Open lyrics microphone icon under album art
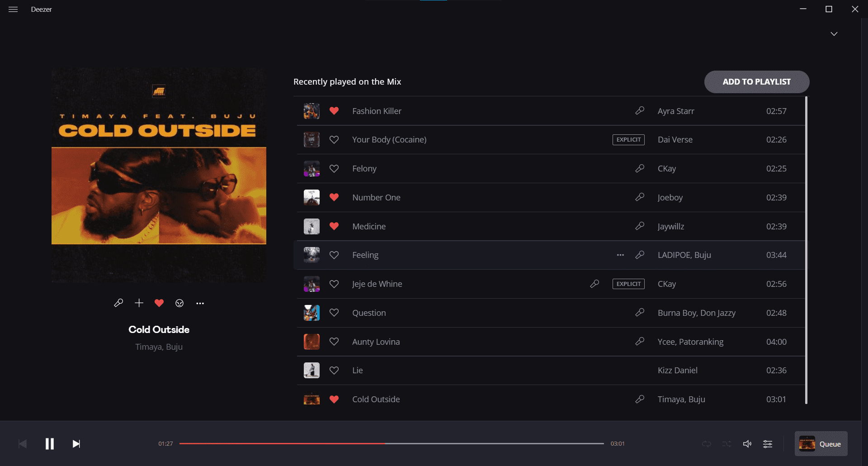This screenshot has height=466, width=868. (x=118, y=303)
